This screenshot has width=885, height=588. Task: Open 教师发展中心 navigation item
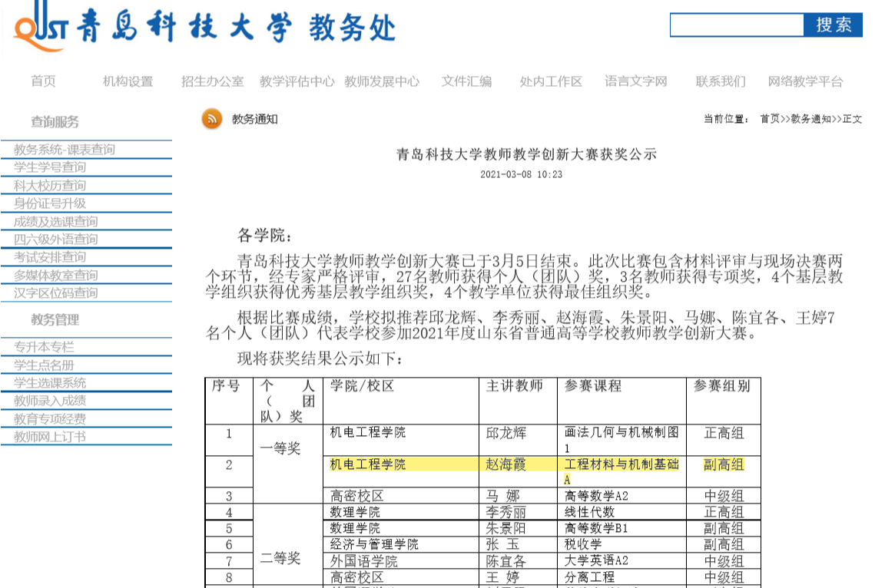pos(382,81)
